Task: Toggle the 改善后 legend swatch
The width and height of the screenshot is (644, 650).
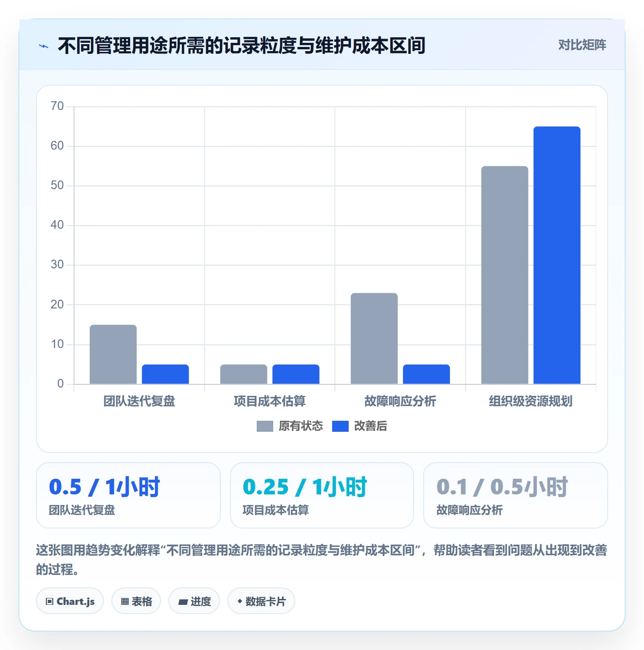Action: (x=340, y=426)
